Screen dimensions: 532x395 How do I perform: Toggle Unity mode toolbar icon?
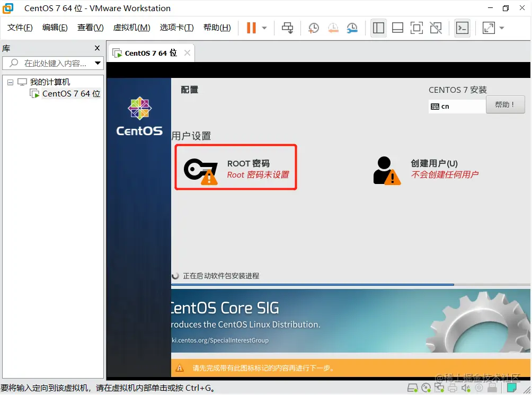tap(436, 28)
